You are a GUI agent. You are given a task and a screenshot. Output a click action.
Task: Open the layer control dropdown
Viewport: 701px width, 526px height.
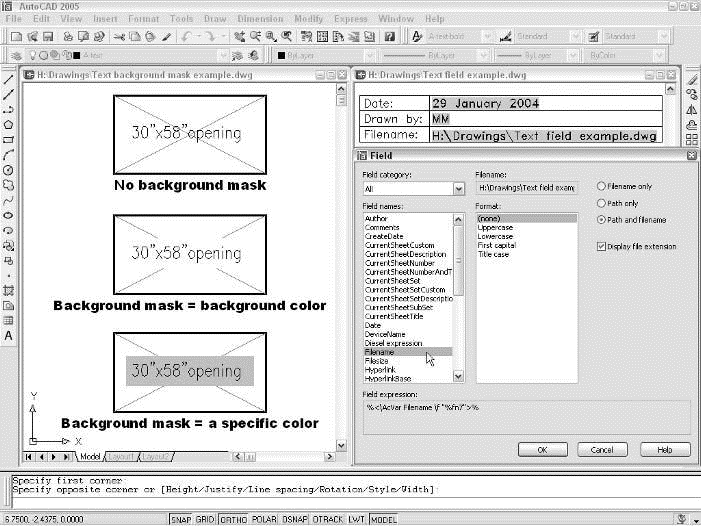(223, 55)
